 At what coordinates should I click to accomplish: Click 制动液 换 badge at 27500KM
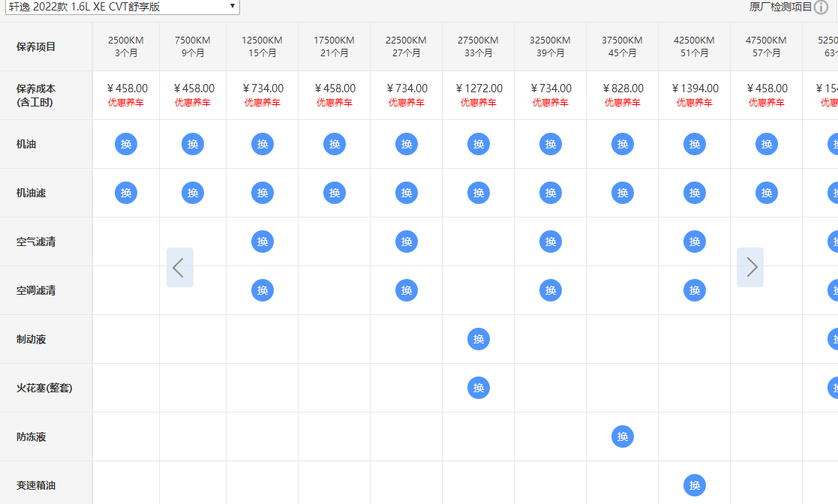coord(479,339)
